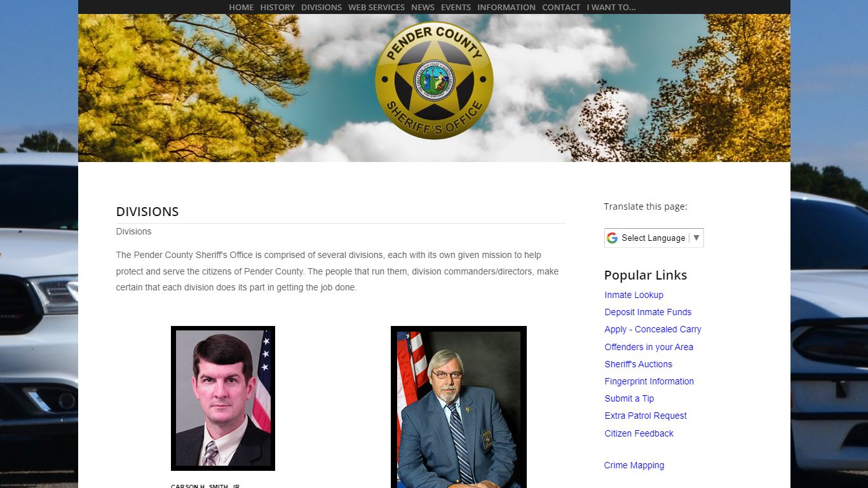The height and width of the screenshot is (488, 868).
Task: Click the DIVISIONS page heading
Action: point(147,212)
